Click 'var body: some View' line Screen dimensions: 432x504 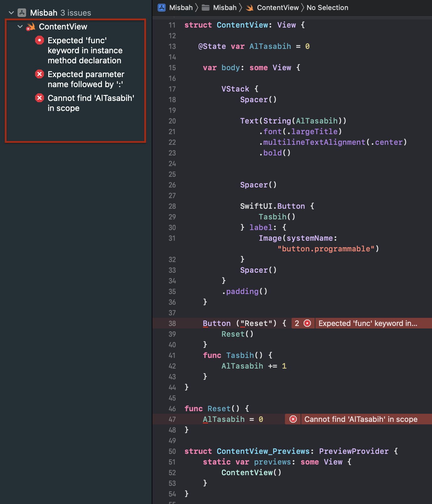251,68
